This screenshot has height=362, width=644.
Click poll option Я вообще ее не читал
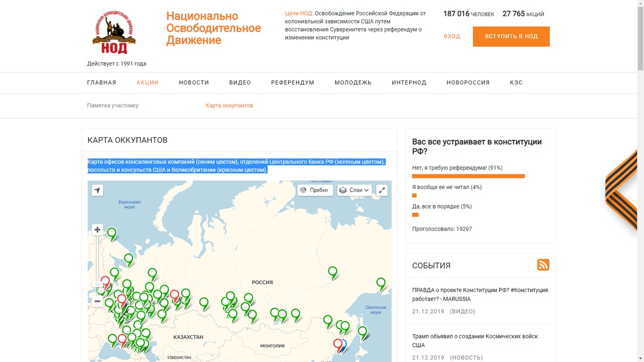pos(447,187)
